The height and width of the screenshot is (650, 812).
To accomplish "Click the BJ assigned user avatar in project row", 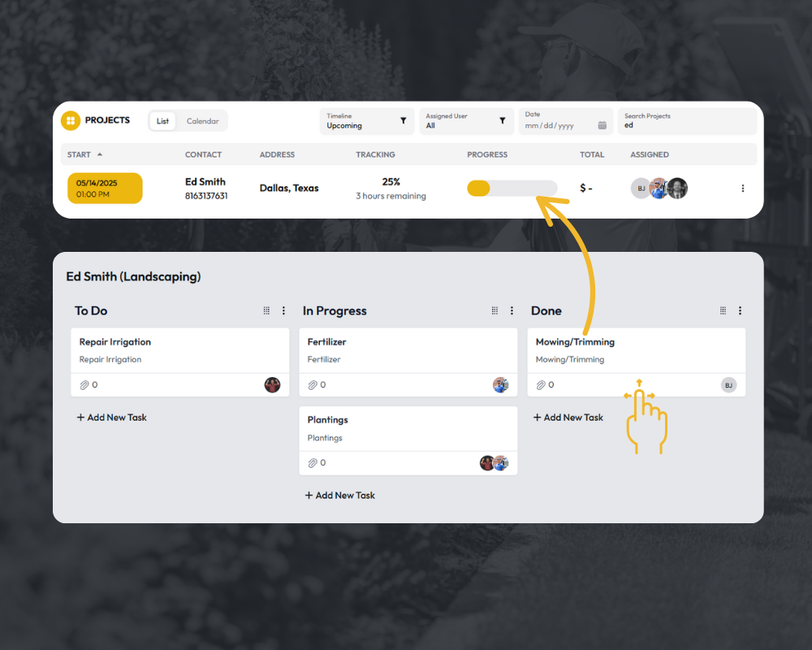I will pos(640,188).
